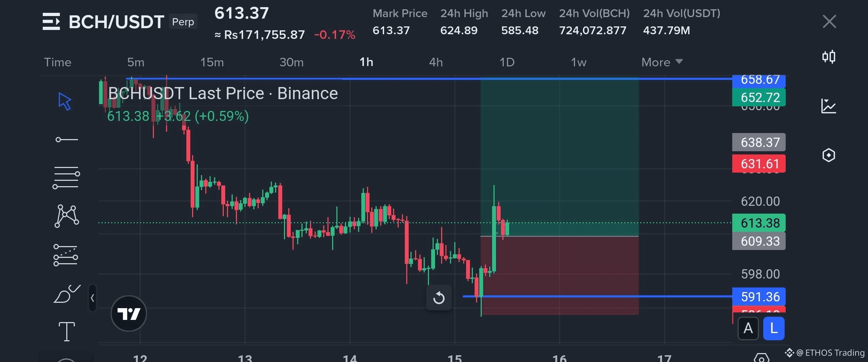Screen dimensions: 868x362
Task: Open the Time interval menu
Action: tap(57, 62)
